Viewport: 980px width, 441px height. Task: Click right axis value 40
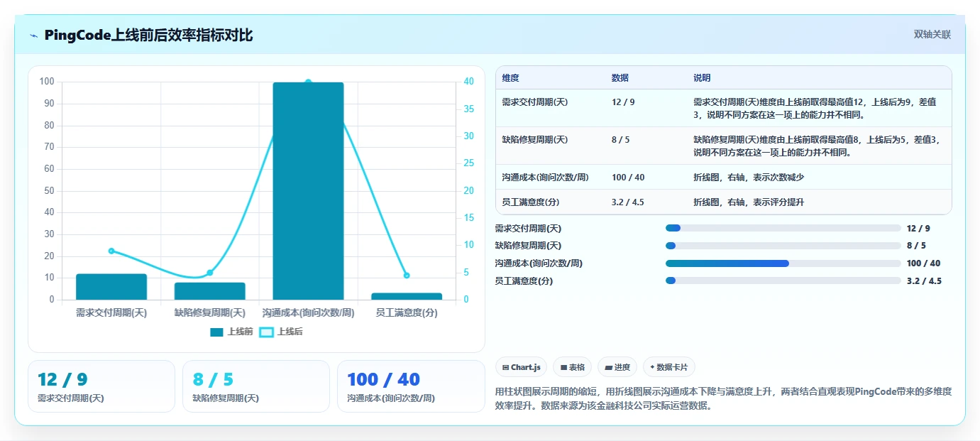(x=468, y=82)
